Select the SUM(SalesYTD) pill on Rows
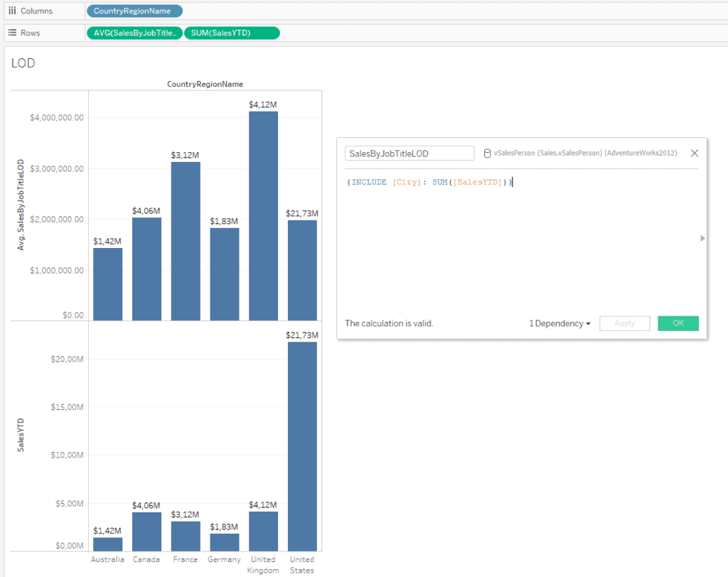Screen dimensions: 728x577 [232, 33]
